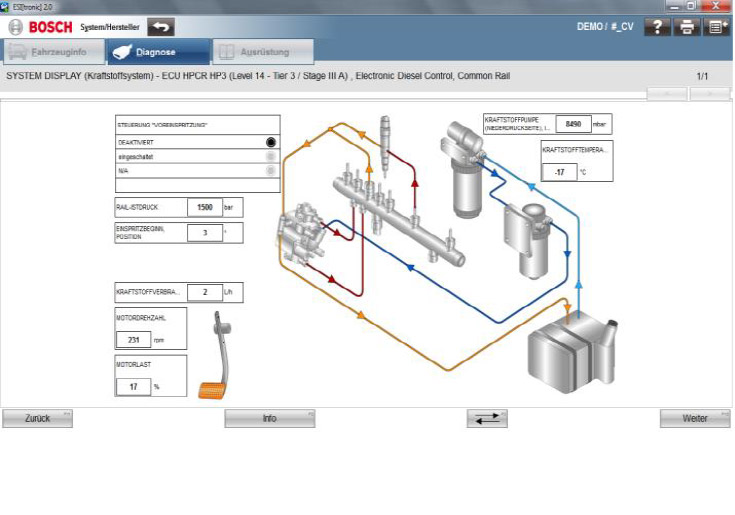Click the MOTORLAST label

point(134,365)
